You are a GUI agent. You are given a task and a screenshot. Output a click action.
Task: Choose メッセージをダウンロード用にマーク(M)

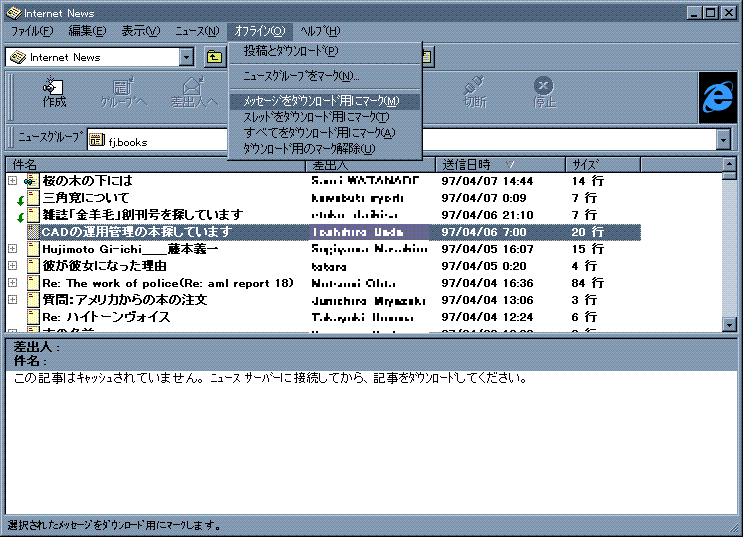pos(325,101)
